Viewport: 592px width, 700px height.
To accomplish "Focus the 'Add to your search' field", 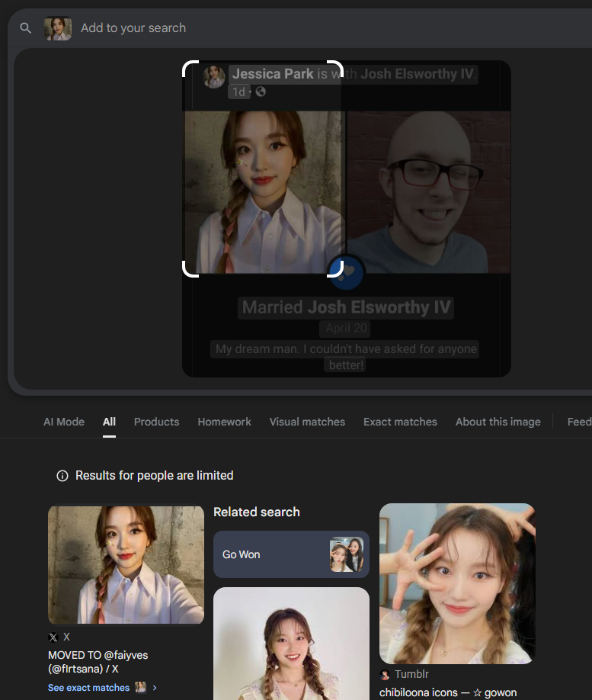I will tap(133, 28).
